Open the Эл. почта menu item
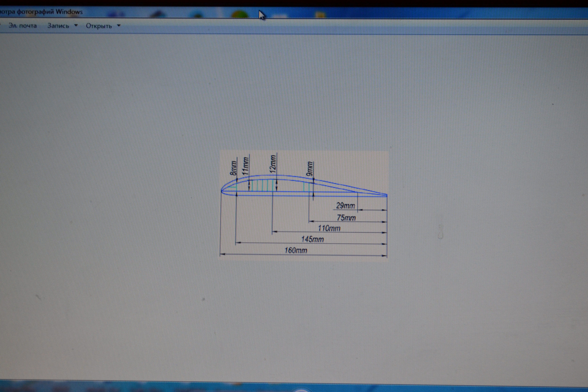 coord(22,26)
